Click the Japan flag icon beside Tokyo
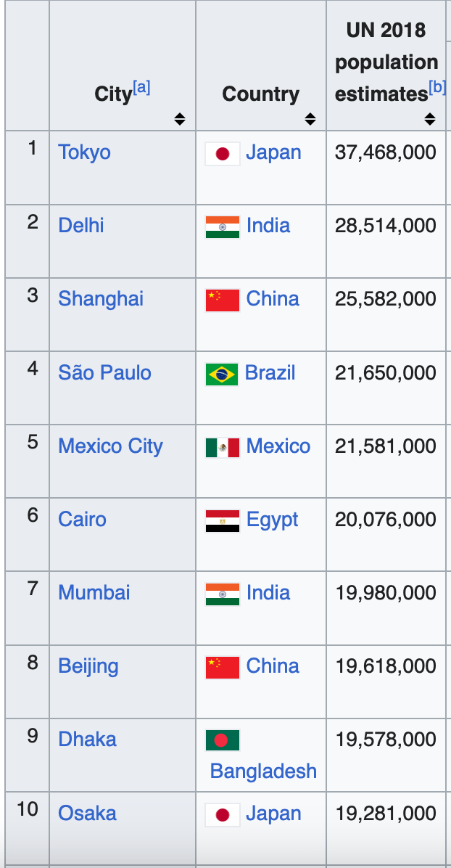This screenshot has width=451, height=868. coord(223,153)
